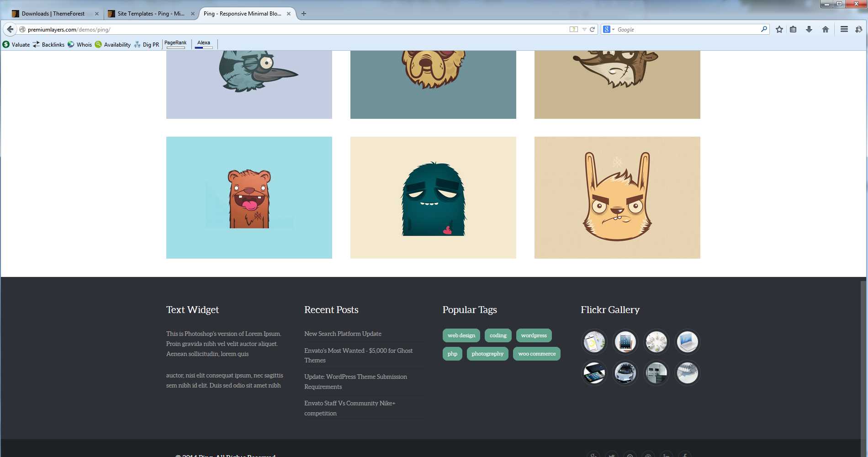This screenshot has width=868, height=457.
Task: Expand the search engine selector dropdown
Action: coord(609,29)
